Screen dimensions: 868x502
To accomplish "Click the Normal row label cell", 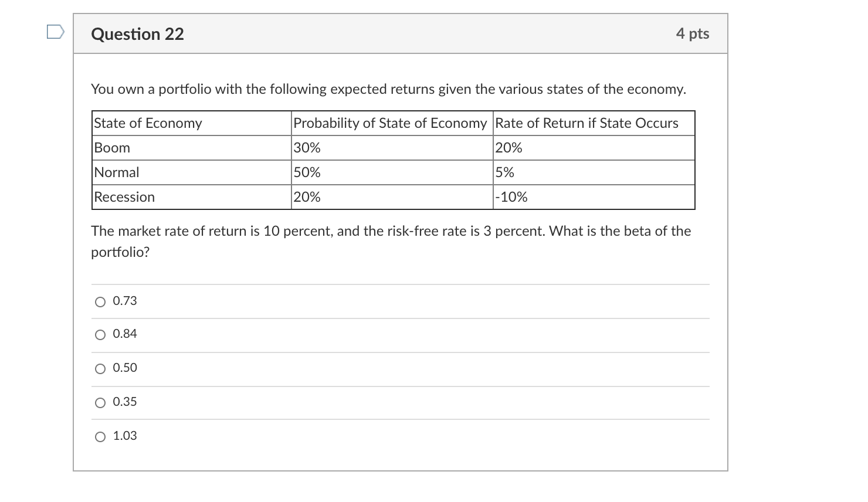I will tap(117, 172).
